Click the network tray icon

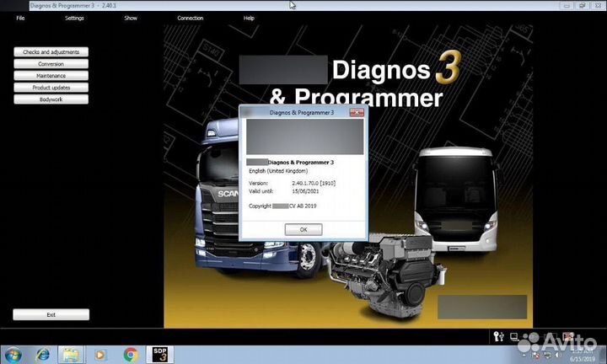pyautogui.click(x=547, y=355)
